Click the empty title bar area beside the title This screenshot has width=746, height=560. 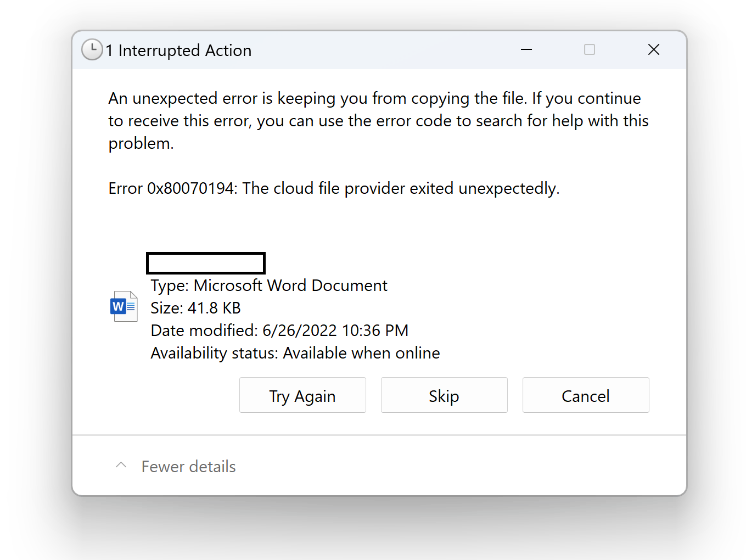[x=379, y=50]
